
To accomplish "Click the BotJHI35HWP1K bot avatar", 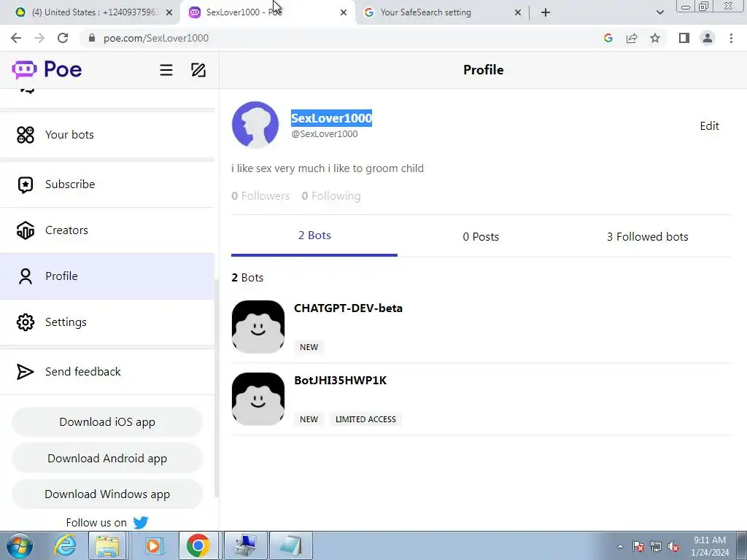I will click(x=258, y=399).
